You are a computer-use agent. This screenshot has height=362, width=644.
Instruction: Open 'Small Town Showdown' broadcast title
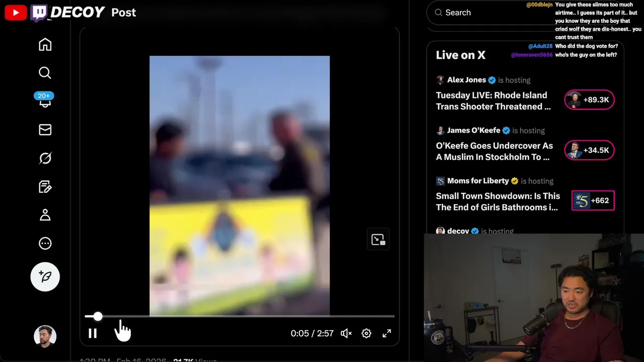[x=498, y=202]
